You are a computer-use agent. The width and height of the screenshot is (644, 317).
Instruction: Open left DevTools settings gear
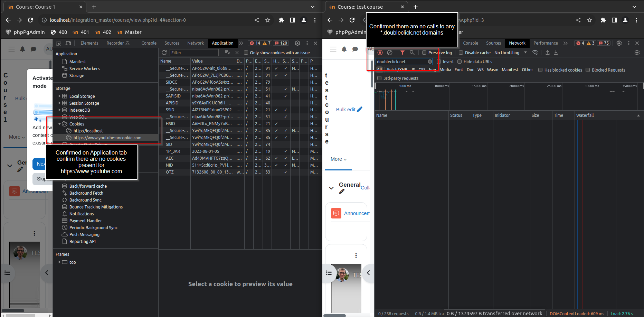pyautogui.click(x=297, y=43)
